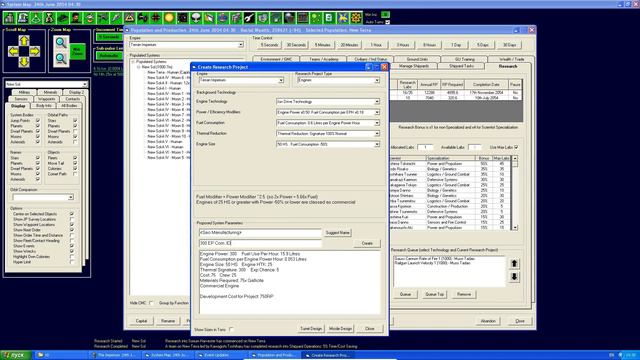Switch to the Minerals tab
Screen dimensions: 640x360
[x=50, y=92]
